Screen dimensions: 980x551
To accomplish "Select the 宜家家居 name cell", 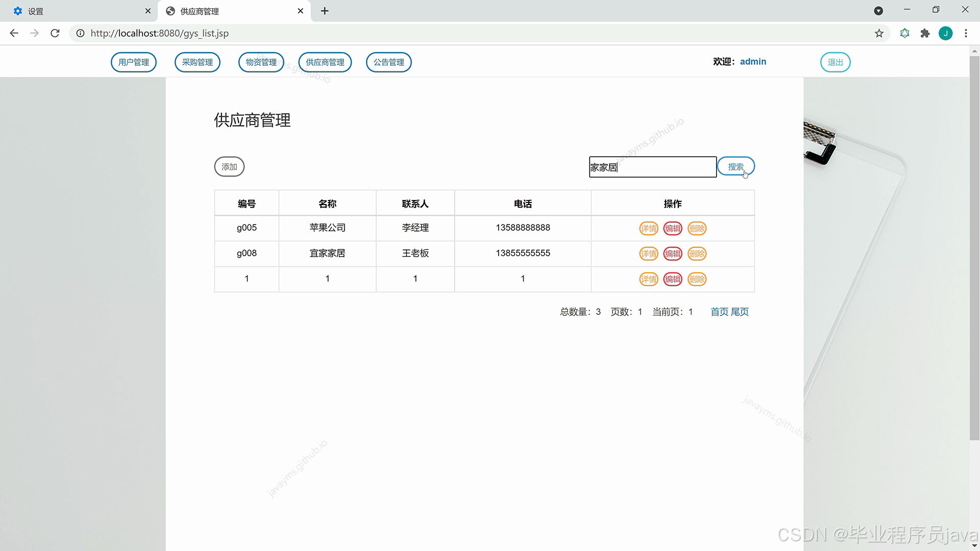I will click(x=328, y=254).
